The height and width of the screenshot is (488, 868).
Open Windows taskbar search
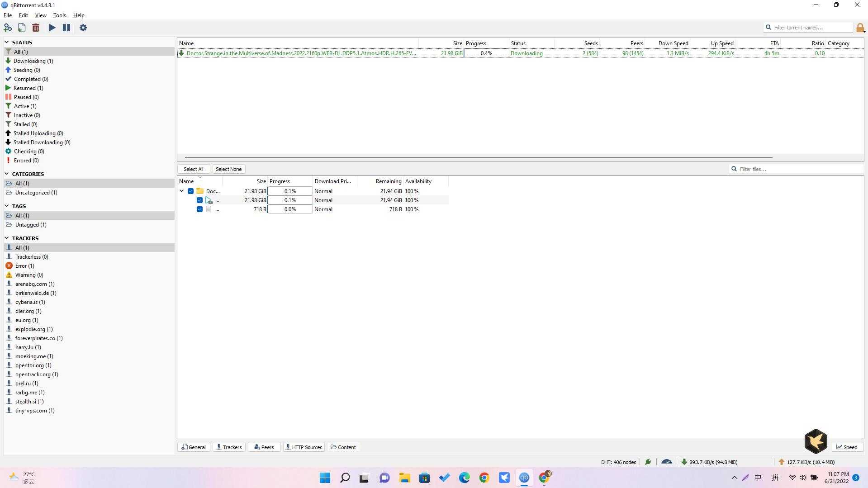point(345,478)
